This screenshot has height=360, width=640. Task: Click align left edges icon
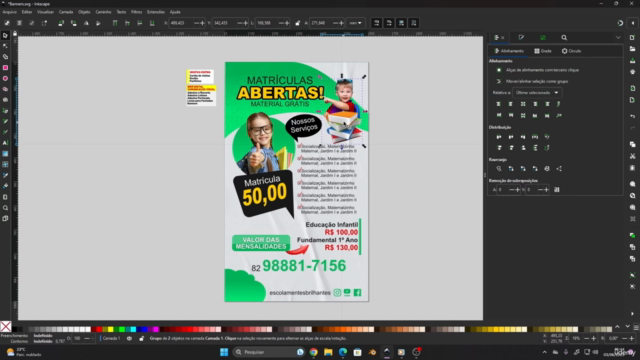[x=510, y=104]
